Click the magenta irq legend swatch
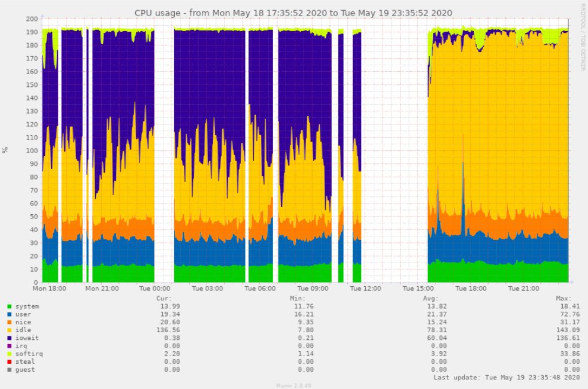 [10, 346]
